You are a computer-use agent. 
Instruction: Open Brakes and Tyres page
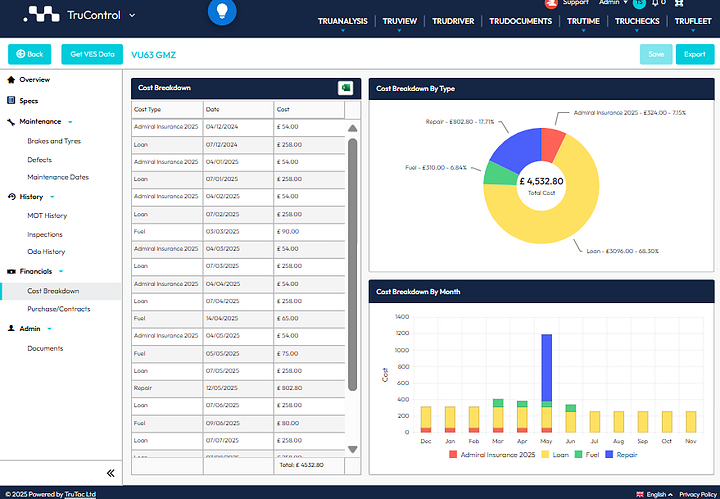54,141
